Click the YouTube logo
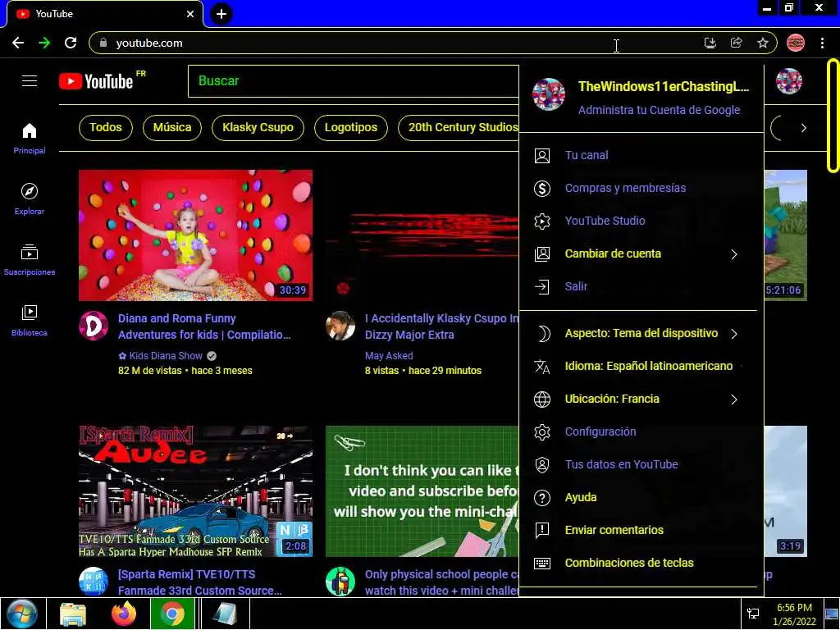Viewport: 840px width, 630px height. (x=97, y=81)
